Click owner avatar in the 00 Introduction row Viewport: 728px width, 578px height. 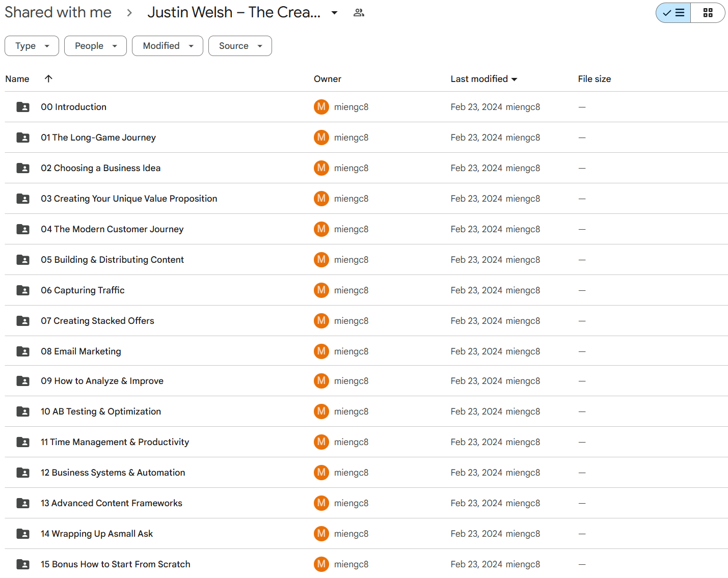tap(321, 107)
